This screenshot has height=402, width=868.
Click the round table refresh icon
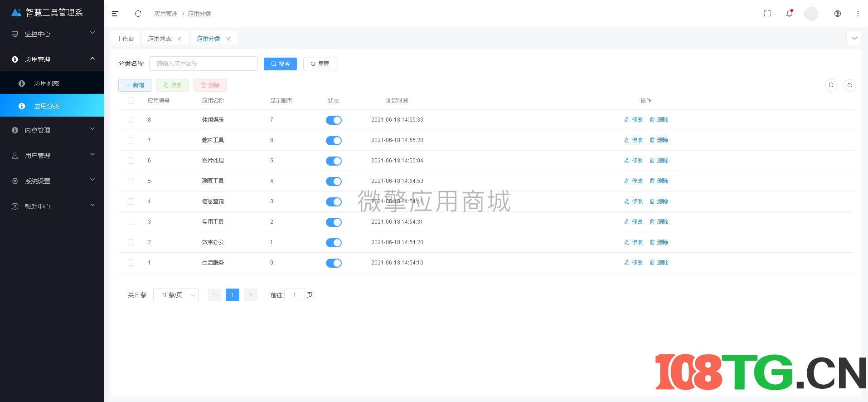[x=850, y=85]
